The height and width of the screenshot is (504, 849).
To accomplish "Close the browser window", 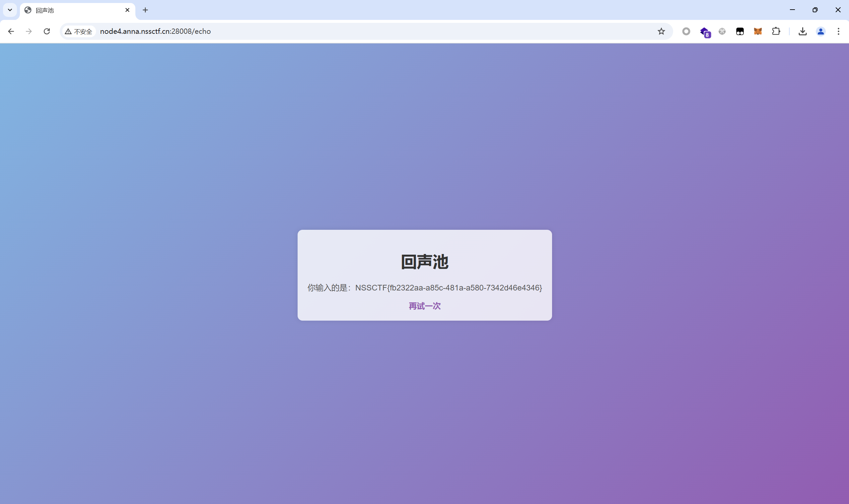I will [x=838, y=10].
